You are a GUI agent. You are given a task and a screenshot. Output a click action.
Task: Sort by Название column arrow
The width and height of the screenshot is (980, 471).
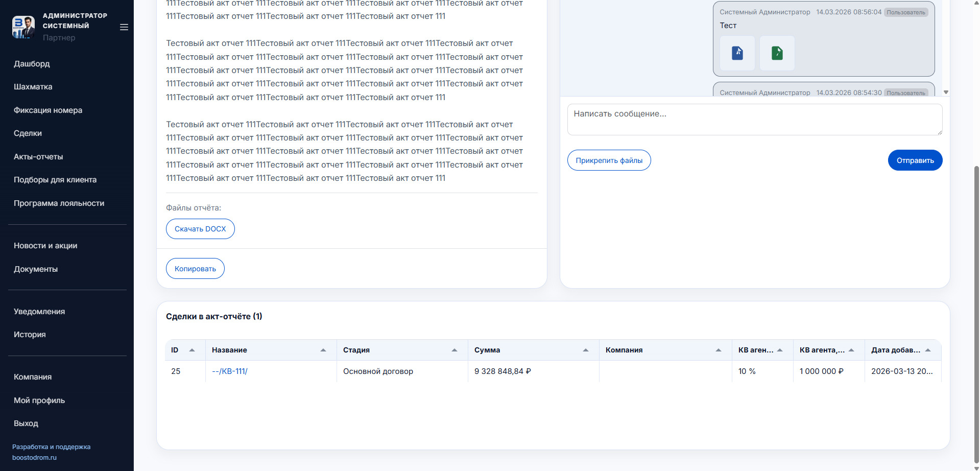(323, 350)
